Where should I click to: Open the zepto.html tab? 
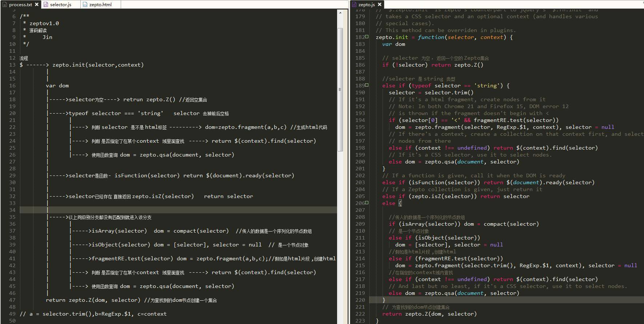100,5
